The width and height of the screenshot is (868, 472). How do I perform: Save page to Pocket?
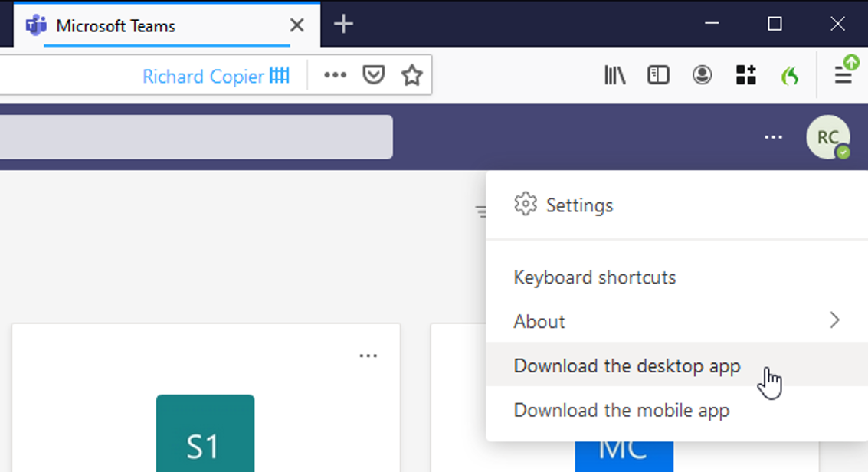pyautogui.click(x=373, y=75)
